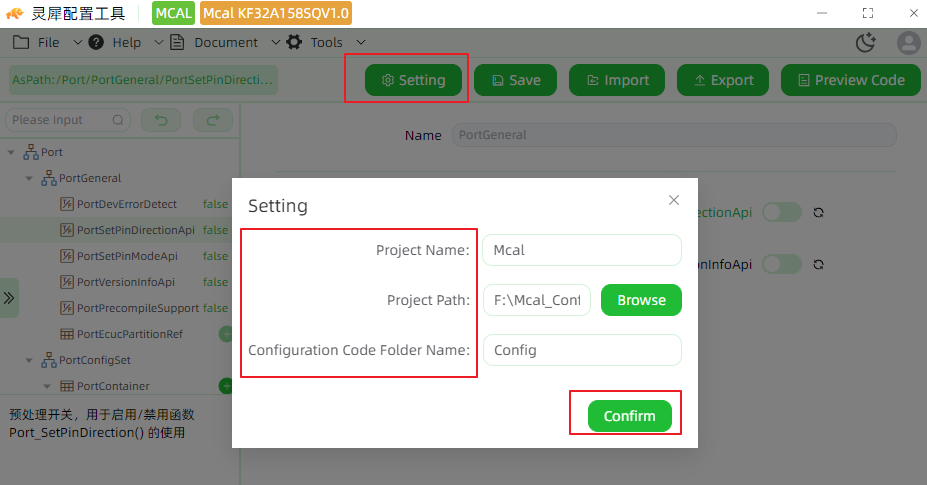This screenshot has width=927, height=485.
Task: Click the Confirm button in Setting dialog
Action: [x=630, y=416]
